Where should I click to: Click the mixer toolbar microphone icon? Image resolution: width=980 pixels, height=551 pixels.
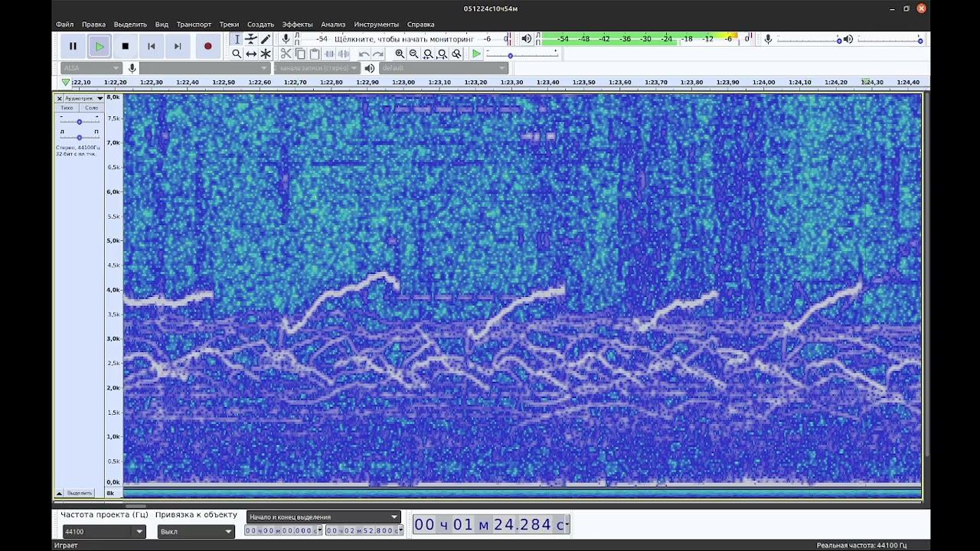tap(768, 39)
